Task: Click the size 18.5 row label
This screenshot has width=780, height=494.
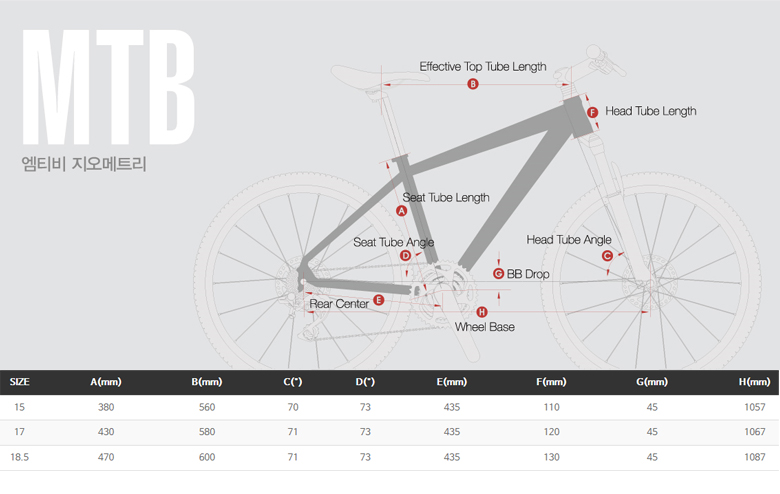Action: (x=20, y=457)
